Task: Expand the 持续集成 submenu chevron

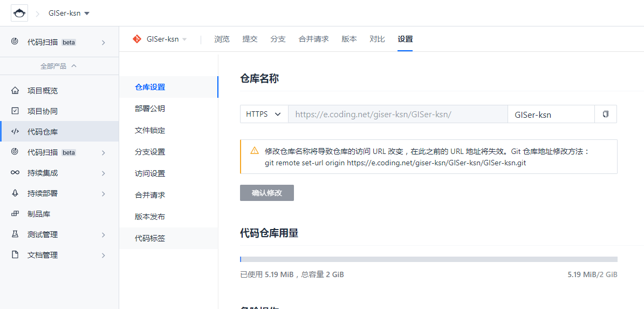Action: pos(104,173)
